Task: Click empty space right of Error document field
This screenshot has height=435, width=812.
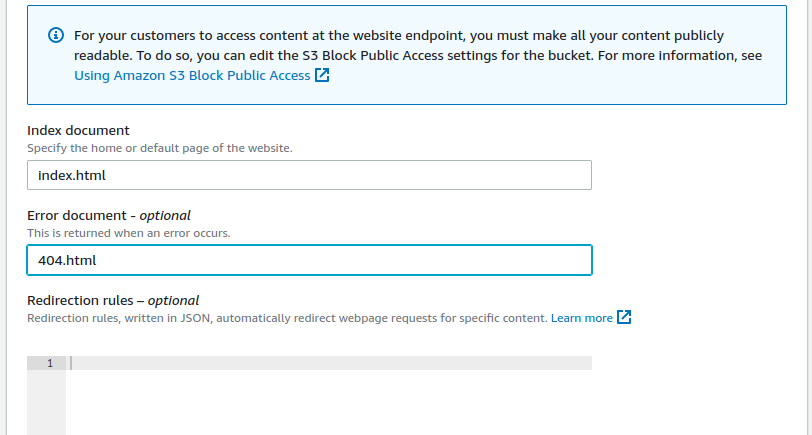Action: coord(689,260)
